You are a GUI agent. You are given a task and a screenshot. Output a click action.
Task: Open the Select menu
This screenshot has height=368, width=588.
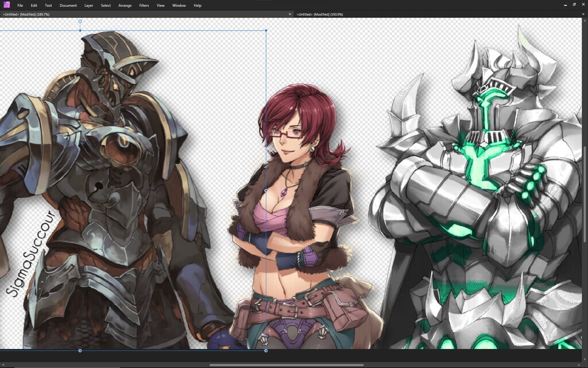coord(106,5)
